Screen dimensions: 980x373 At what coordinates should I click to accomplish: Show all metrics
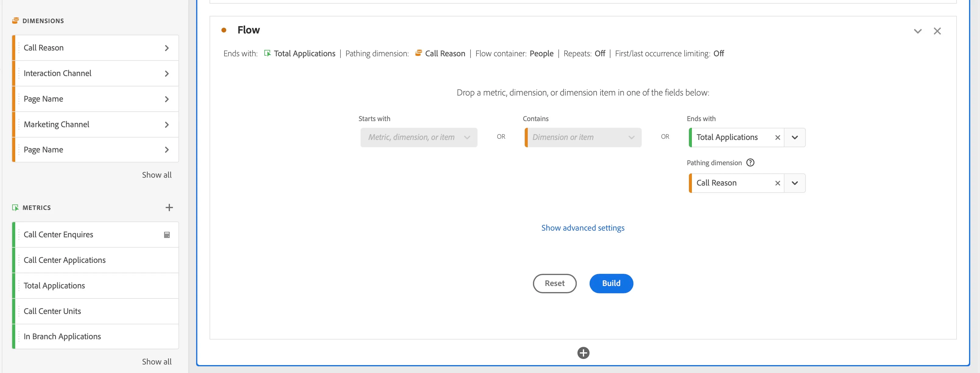(157, 362)
